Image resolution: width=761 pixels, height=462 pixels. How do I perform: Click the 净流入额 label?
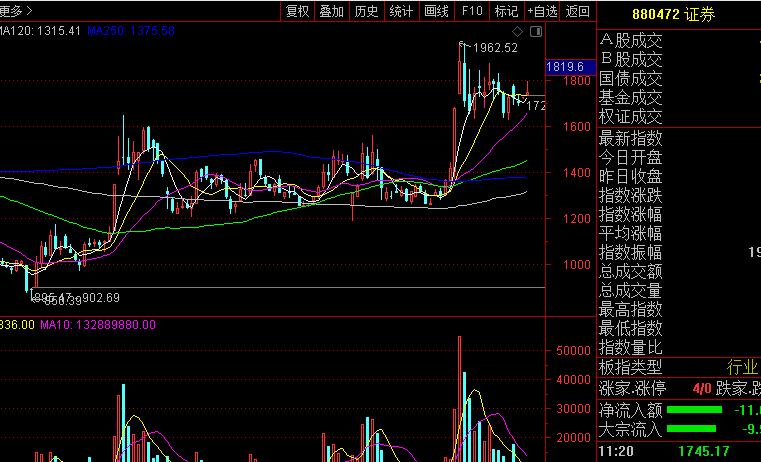[630, 410]
